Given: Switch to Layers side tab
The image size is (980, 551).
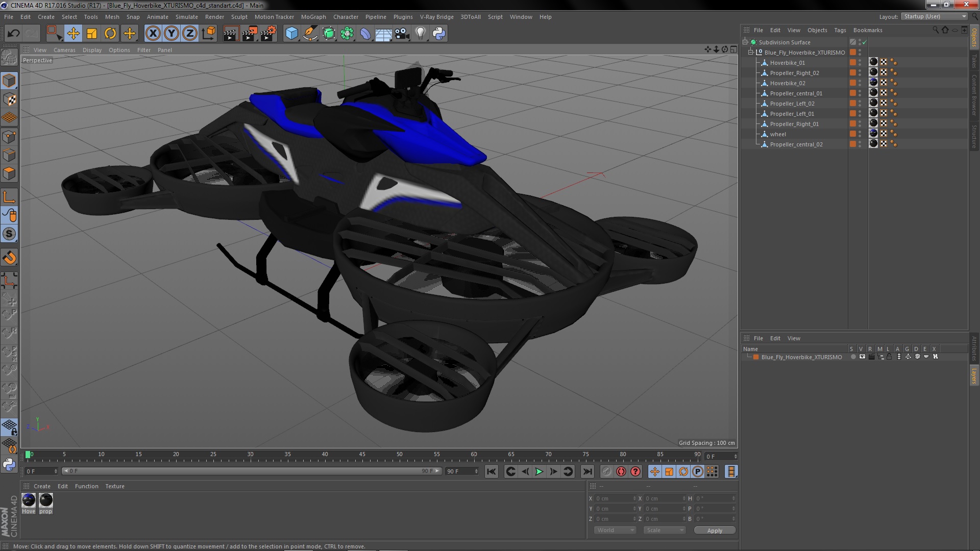Looking at the screenshot, I should click(x=974, y=376).
